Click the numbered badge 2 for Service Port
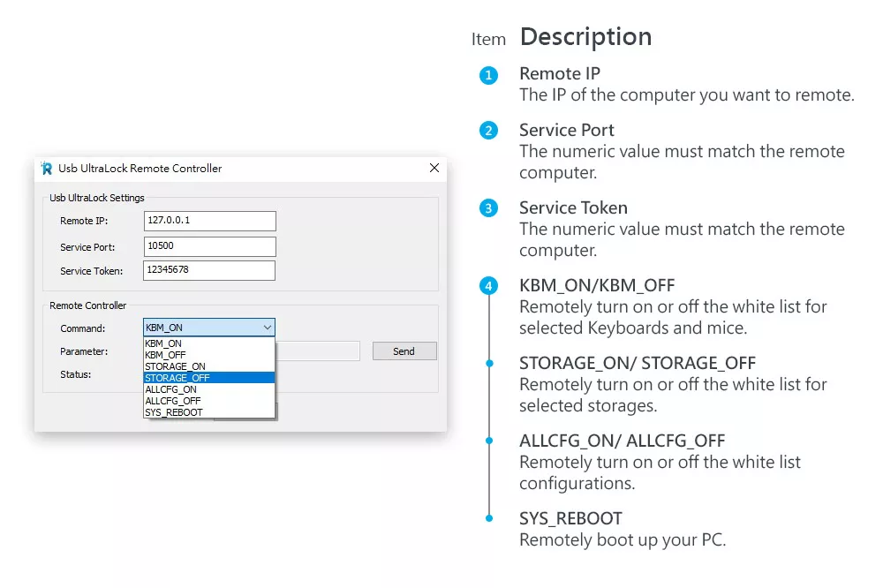The height and width of the screenshot is (588, 883). [488, 132]
